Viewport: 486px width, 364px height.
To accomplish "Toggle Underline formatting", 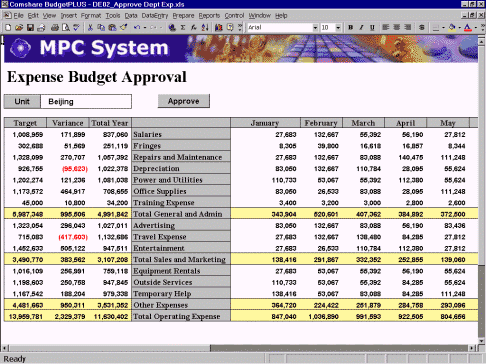I will coord(372,28).
